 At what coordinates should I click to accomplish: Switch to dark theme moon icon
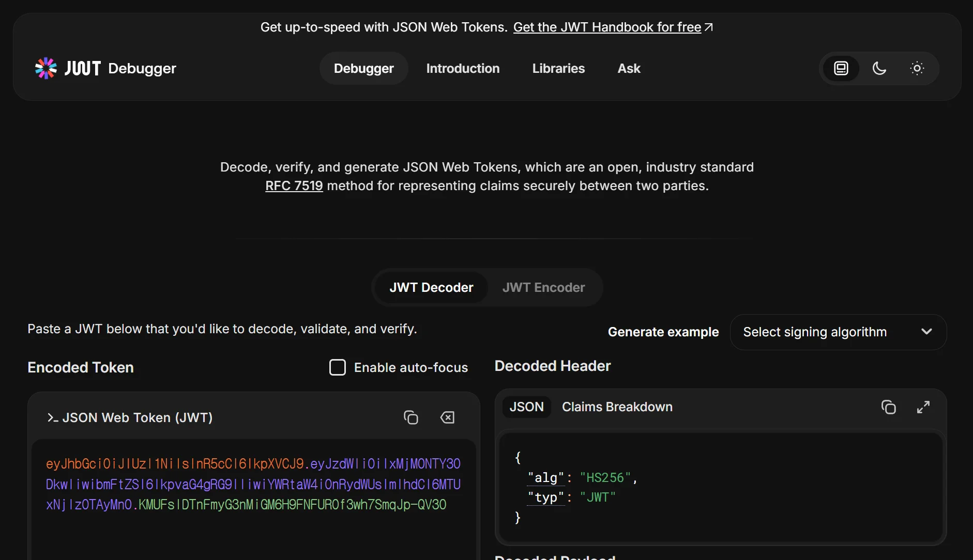coord(879,68)
